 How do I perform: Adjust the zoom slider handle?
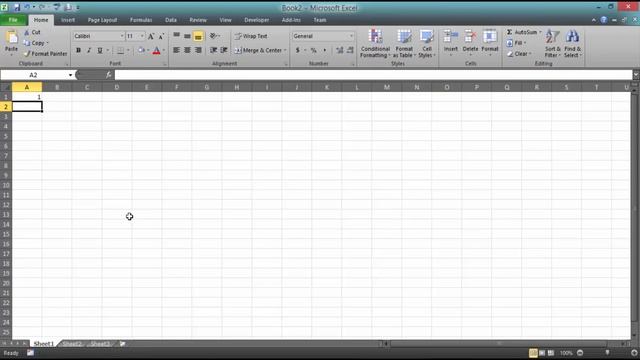pos(607,353)
